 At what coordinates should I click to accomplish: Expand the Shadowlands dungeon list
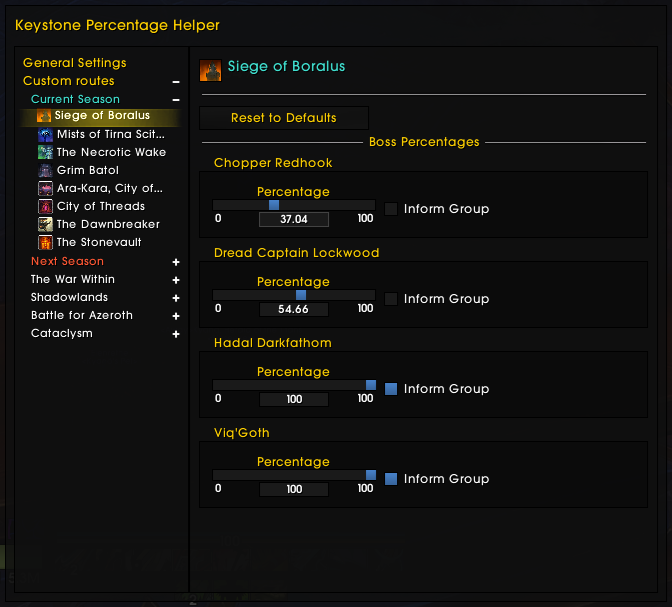(176, 298)
